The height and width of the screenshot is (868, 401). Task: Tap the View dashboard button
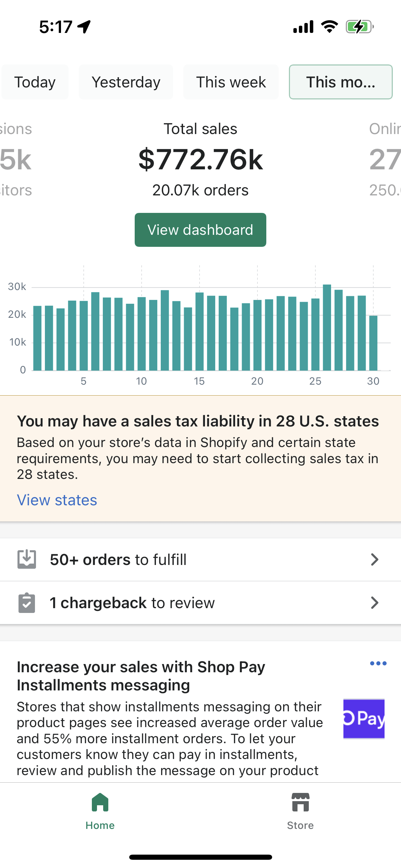[x=200, y=230]
